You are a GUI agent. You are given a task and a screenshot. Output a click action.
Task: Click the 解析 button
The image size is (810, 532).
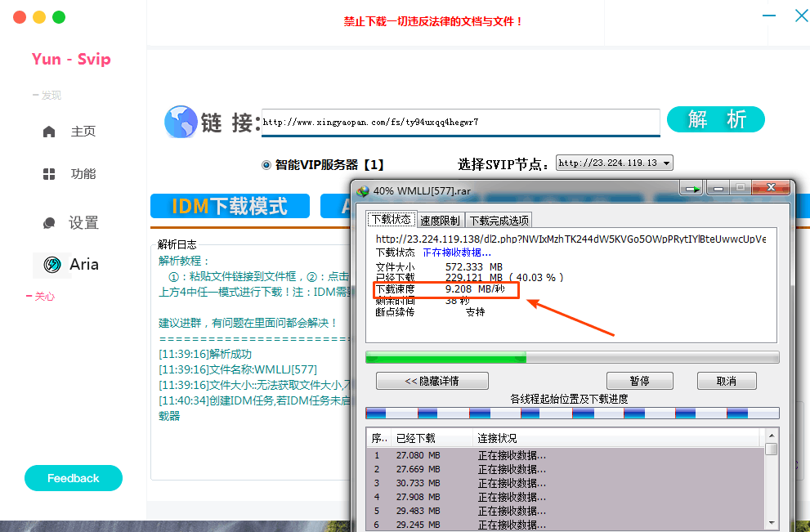pyautogui.click(x=716, y=119)
